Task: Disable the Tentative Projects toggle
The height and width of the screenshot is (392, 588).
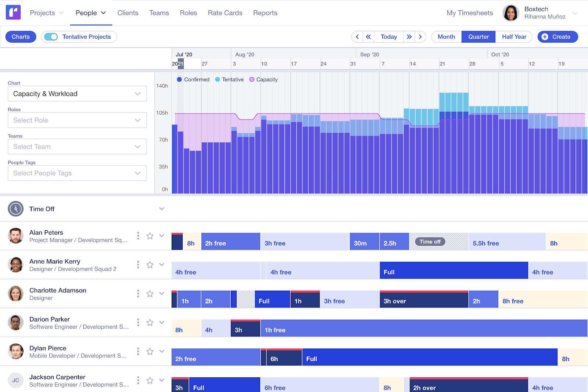Action: 51,36
